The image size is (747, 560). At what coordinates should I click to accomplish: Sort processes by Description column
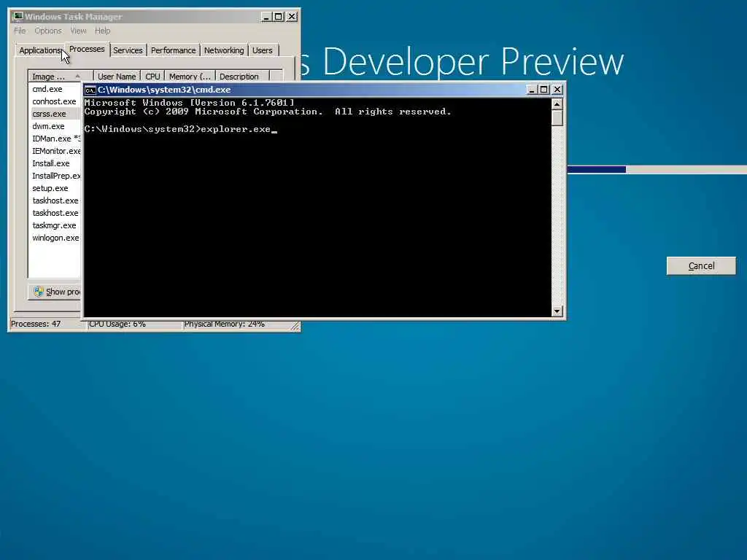(242, 76)
